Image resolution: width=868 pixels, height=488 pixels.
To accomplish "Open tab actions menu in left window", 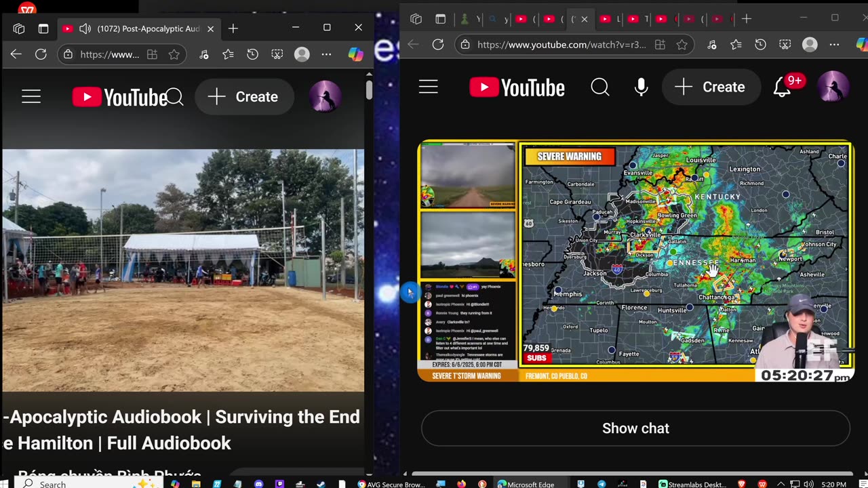I will coord(43,28).
